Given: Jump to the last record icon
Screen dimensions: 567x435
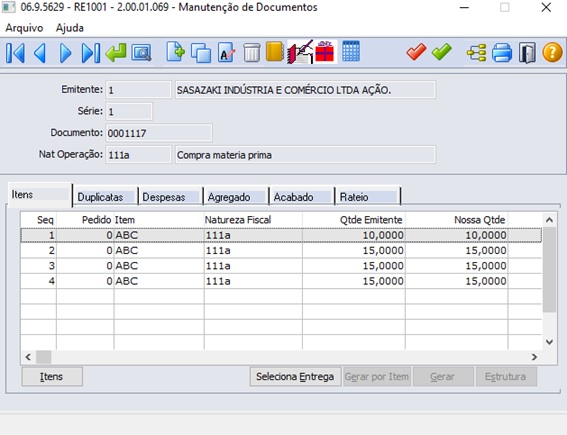Looking at the screenshot, I should click(x=91, y=53).
